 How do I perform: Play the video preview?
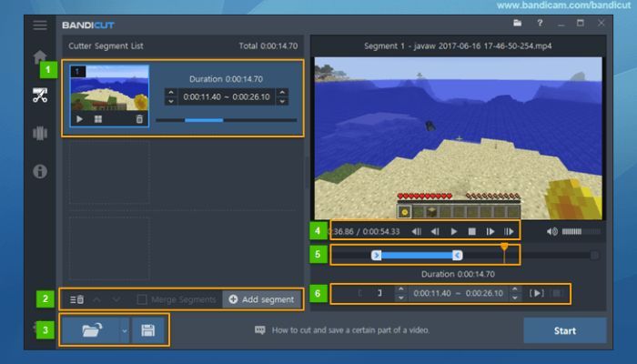pos(454,231)
